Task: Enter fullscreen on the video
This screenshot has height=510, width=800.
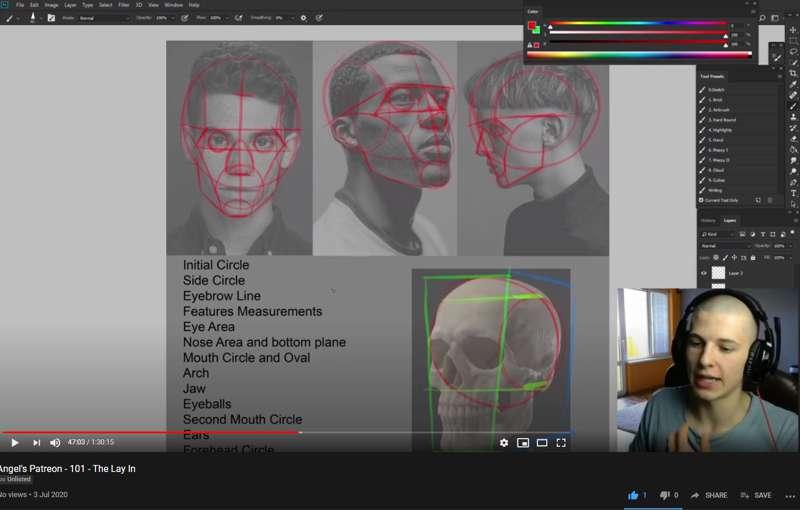Action: tap(561, 443)
